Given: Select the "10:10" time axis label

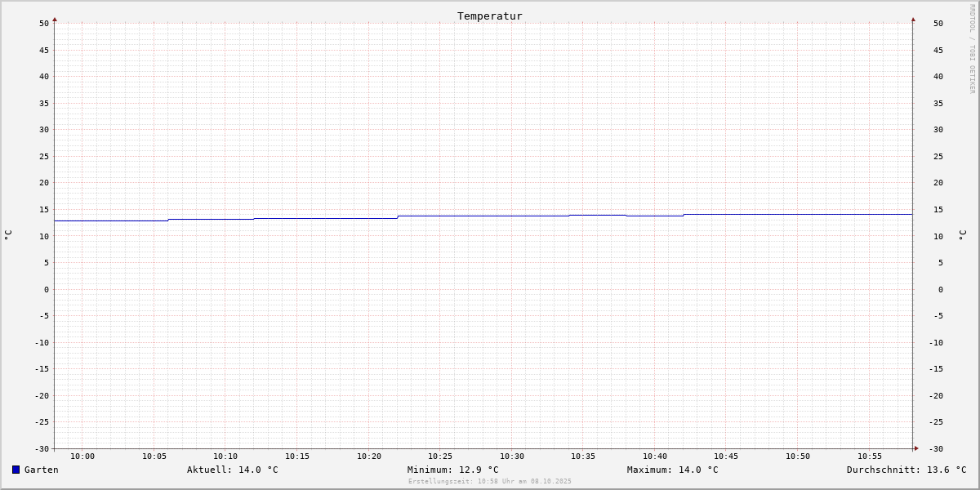Looking at the screenshot, I should coord(225,456).
